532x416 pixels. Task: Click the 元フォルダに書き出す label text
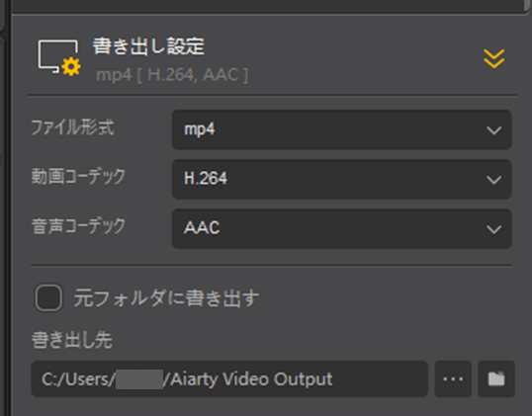[166, 298]
